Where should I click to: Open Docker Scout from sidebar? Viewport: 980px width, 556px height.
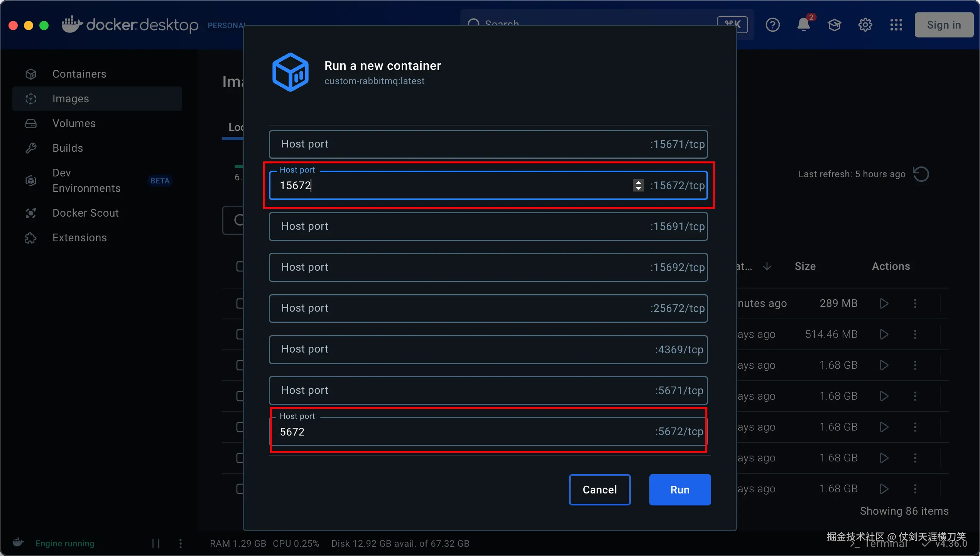point(85,213)
